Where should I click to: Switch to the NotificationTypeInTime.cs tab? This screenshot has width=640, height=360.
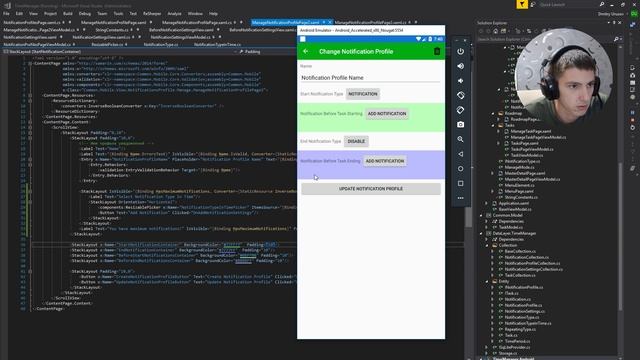click(x=217, y=44)
